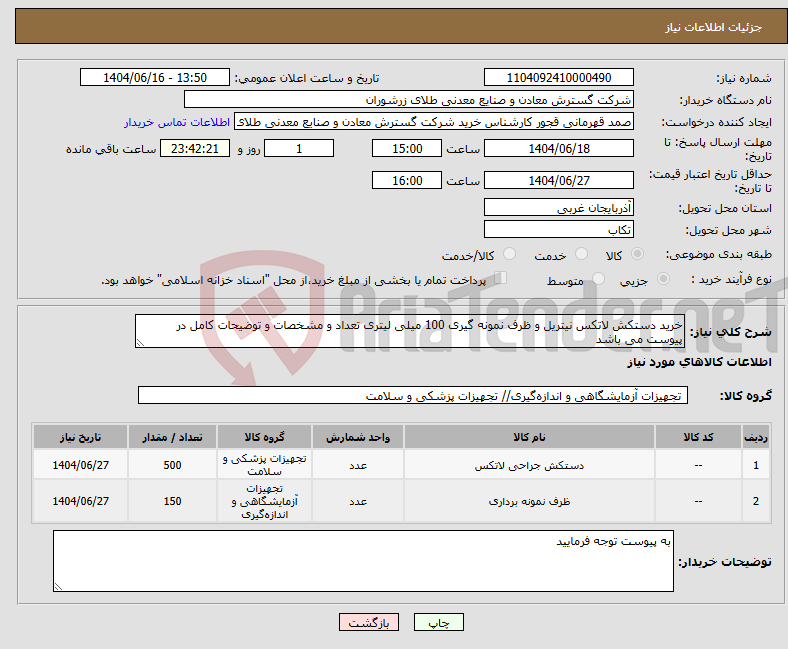Select the کالا/خدمت radio button
The height and width of the screenshot is (649, 788).
pyautogui.click(x=509, y=254)
